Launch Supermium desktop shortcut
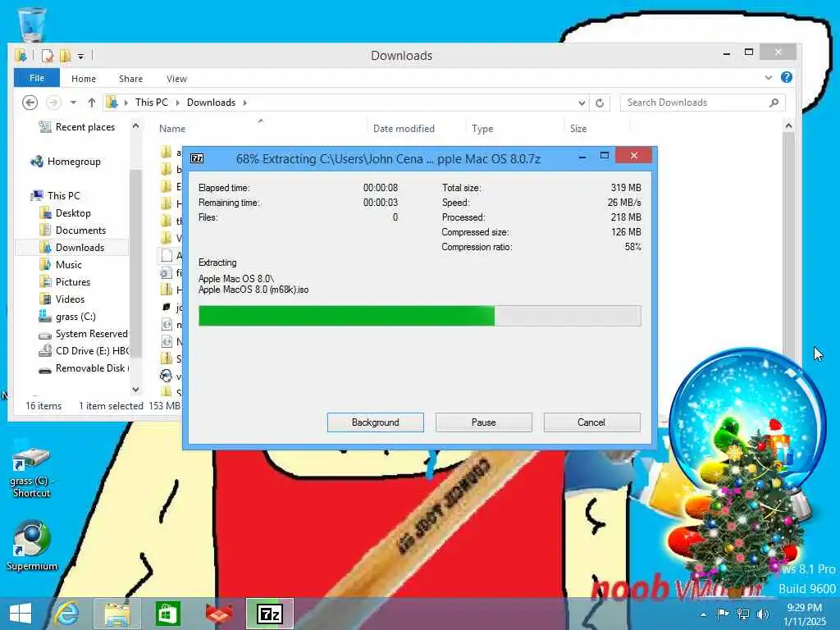Image resolution: width=840 pixels, height=630 pixels. pos(32,546)
